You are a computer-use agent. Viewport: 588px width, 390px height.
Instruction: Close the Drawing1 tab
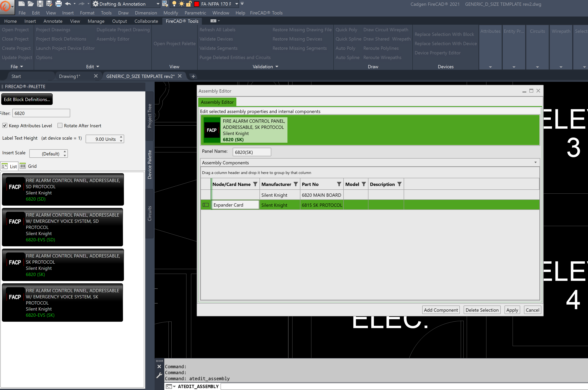[96, 76]
